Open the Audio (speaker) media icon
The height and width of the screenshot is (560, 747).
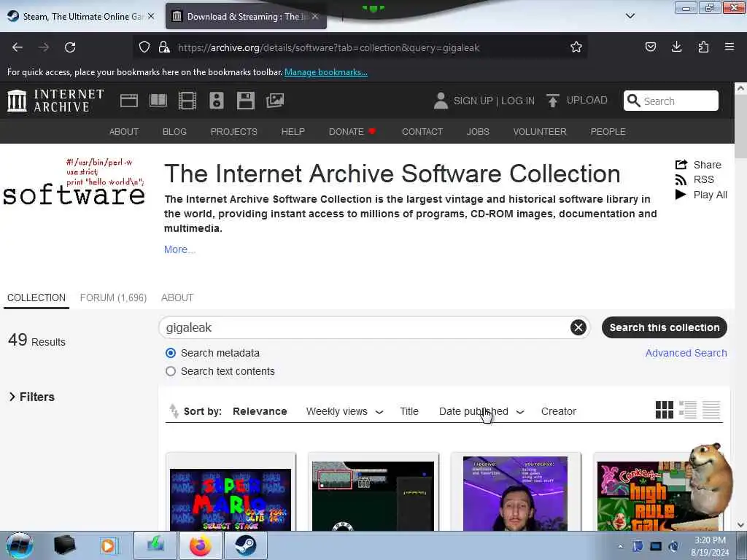point(216,101)
